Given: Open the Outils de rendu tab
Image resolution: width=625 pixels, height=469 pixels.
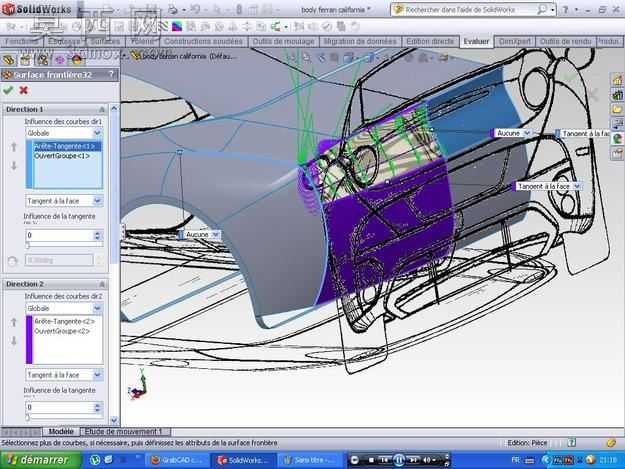Looking at the screenshot, I should click(x=565, y=41).
